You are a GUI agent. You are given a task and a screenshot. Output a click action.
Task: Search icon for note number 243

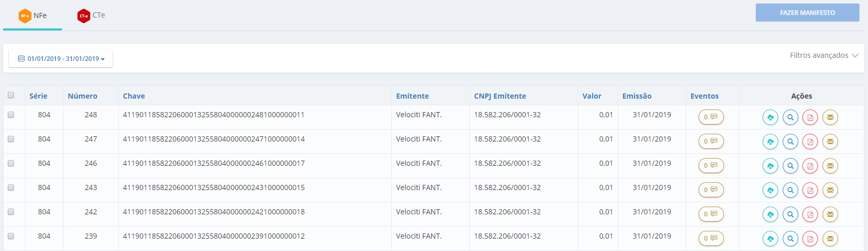[791, 190]
